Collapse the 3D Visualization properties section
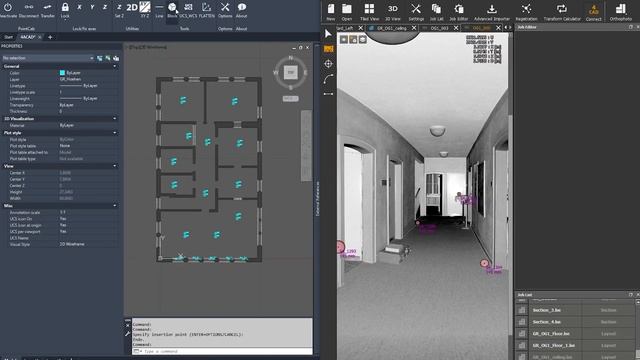Image resolution: width=640 pixels, height=360 pixels. (x=115, y=119)
